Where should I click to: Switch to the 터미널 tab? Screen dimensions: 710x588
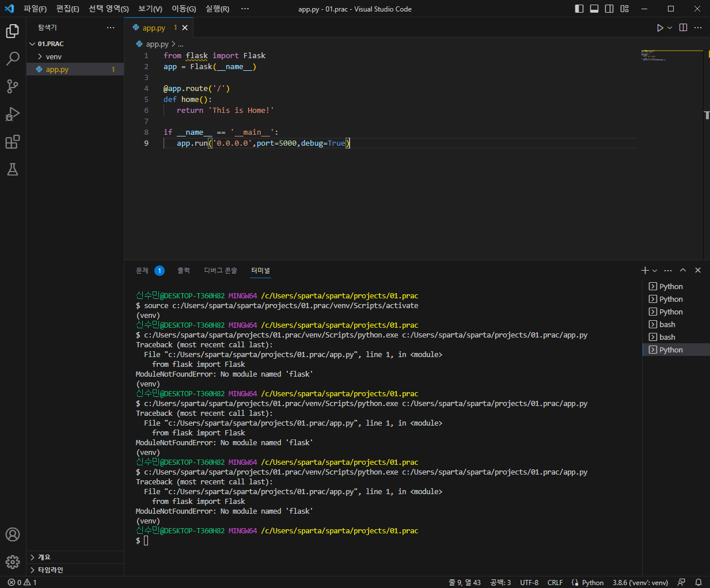(x=261, y=271)
